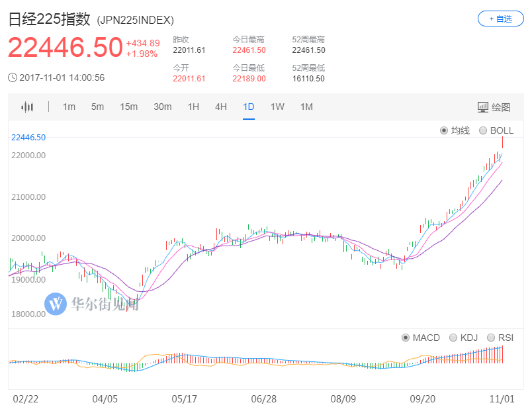
Task: Switch to the 1m interval tab
Action: coord(69,107)
